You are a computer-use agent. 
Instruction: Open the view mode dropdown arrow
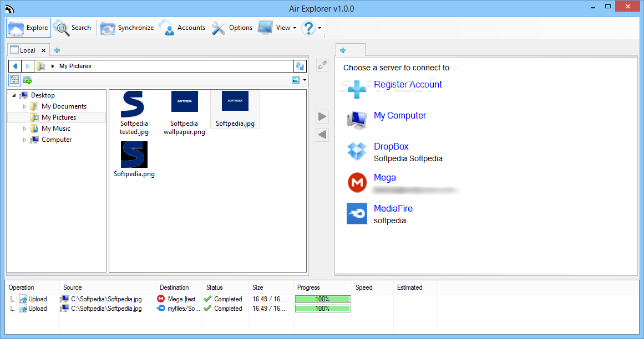tap(305, 80)
